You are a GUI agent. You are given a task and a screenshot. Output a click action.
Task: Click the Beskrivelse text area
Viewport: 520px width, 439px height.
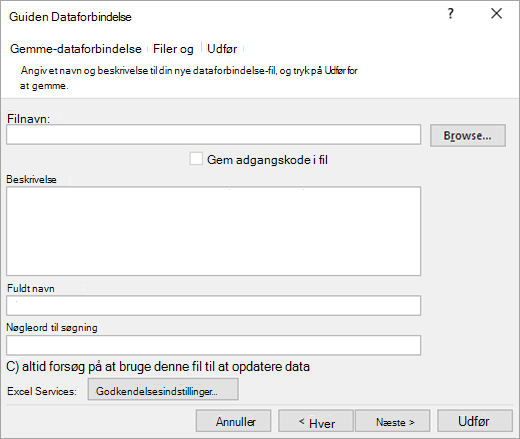[213, 231]
